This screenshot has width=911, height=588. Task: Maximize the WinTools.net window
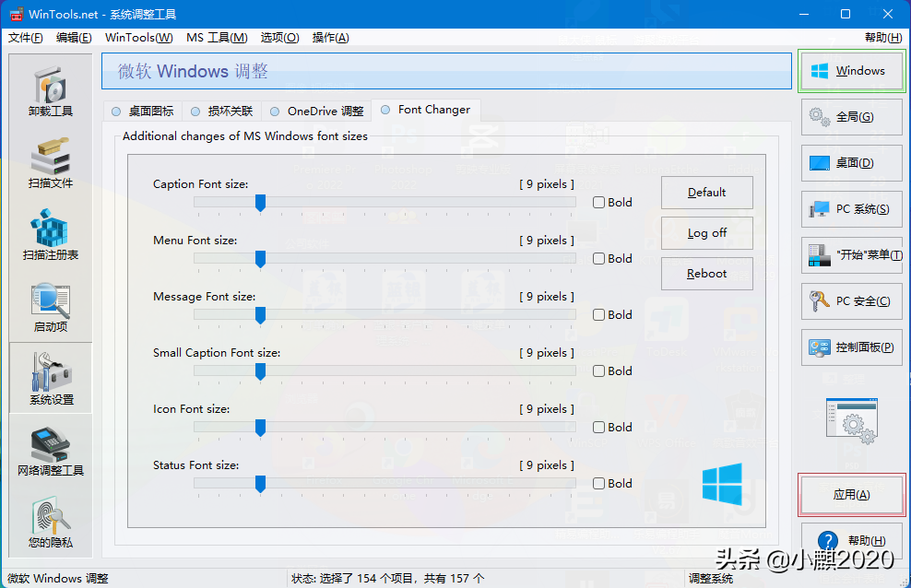click(846, 14)
